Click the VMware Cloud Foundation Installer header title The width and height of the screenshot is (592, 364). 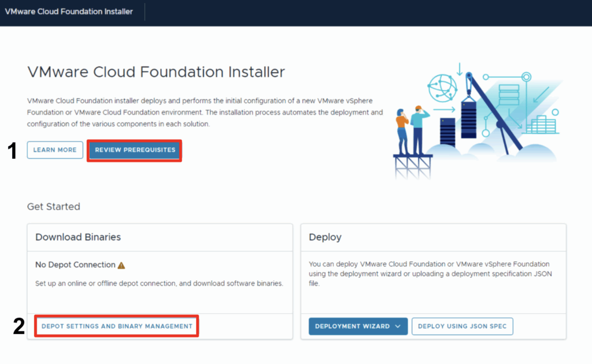click(x=69, y=12)
